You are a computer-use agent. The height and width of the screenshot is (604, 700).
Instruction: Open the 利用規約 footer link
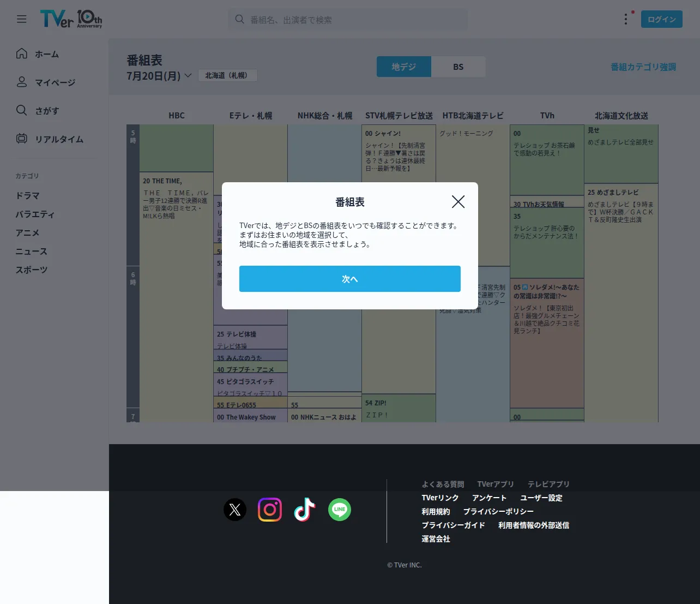point(436,511)
